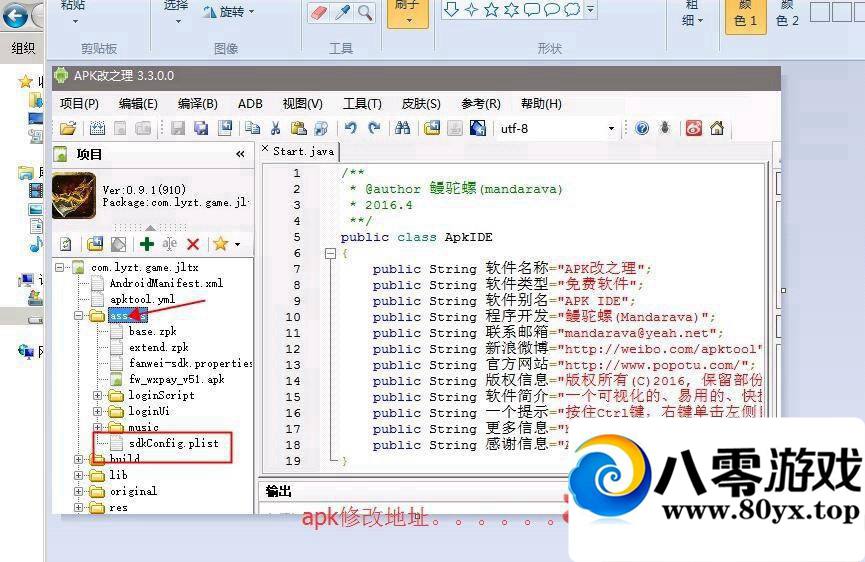Image resolution: width=865 pixels, height=562 pixels.
Task: Open the 帮助(H) menu
Action: (541, 104)
